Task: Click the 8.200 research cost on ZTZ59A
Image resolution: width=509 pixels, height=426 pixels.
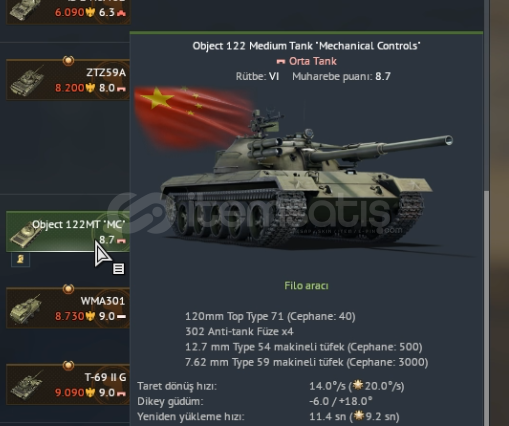Action: (x=70, y=88)
